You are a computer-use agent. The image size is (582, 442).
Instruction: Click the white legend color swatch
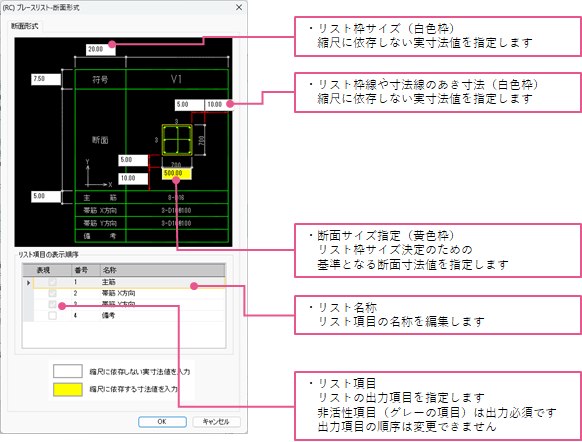click(68, 371)
